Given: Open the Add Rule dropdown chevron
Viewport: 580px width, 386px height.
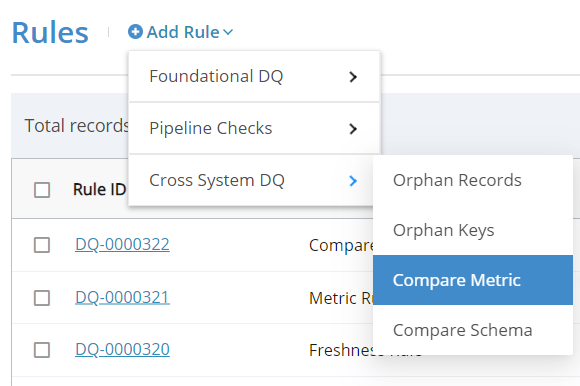Looking at the screenshot, I should pos(228,33).
